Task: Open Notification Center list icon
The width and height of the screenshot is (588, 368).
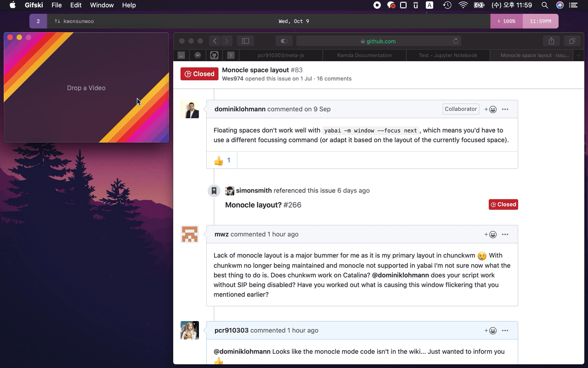Action: point(573,5)
